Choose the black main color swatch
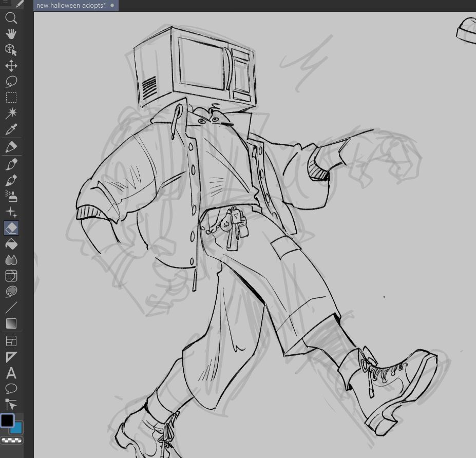Screen dimensions: 476x458 pyautogui.click(x=7, y=421)
